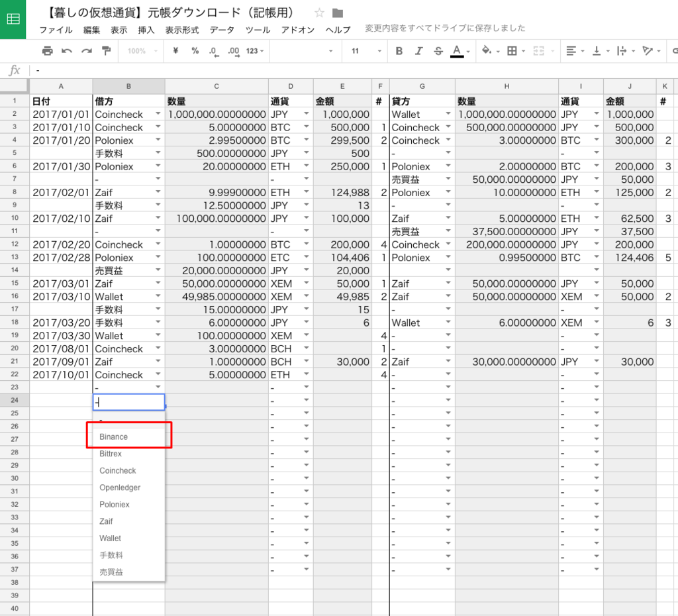678x616 pixels.
Task: Format cells as yen currency
Action: 175,51
